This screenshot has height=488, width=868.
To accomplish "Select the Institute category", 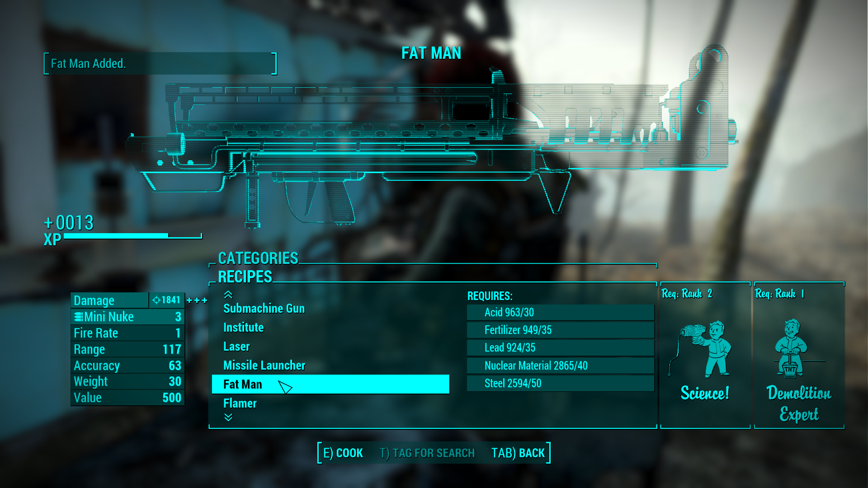I will coord(243,327).
